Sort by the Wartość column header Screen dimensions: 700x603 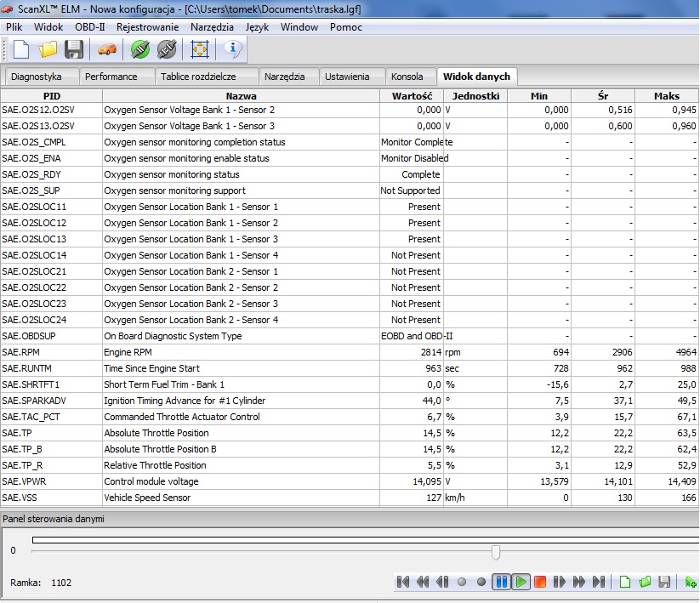click(412, 96)
